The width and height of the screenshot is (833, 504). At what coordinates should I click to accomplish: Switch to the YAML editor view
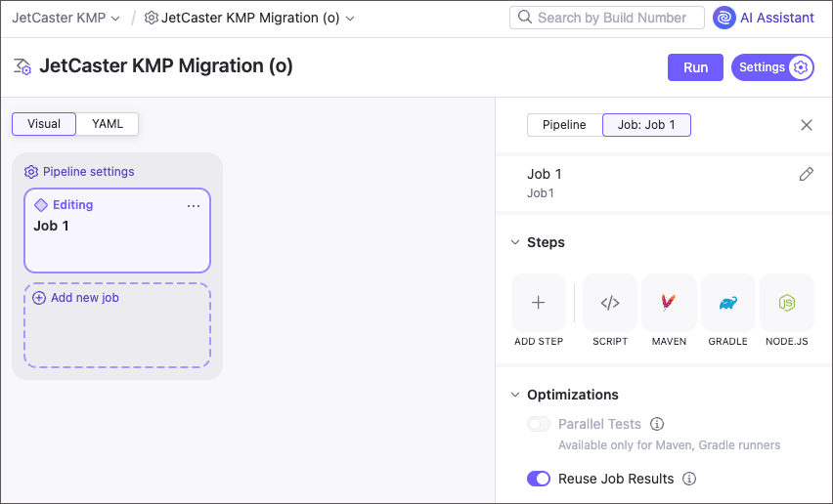click(108, 124)
